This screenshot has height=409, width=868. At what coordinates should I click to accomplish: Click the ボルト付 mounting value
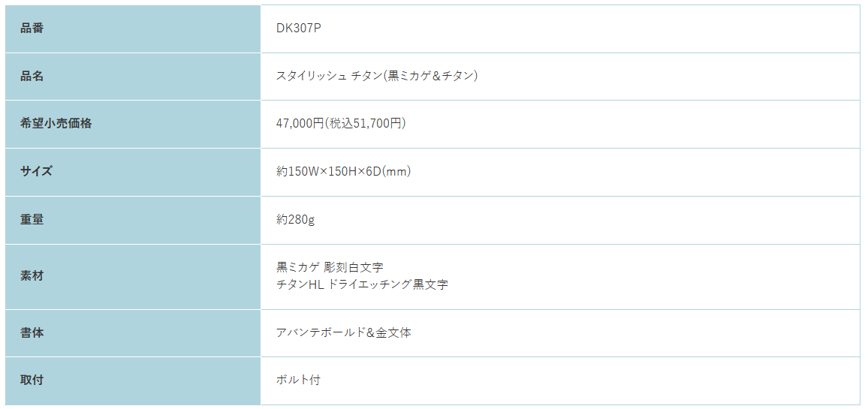click(x=298, y=380)
